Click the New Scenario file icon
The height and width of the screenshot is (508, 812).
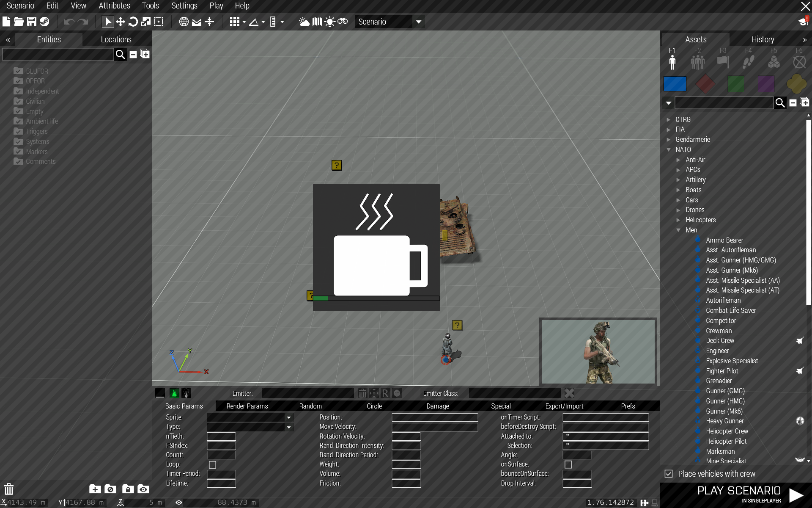pos(6,22)
